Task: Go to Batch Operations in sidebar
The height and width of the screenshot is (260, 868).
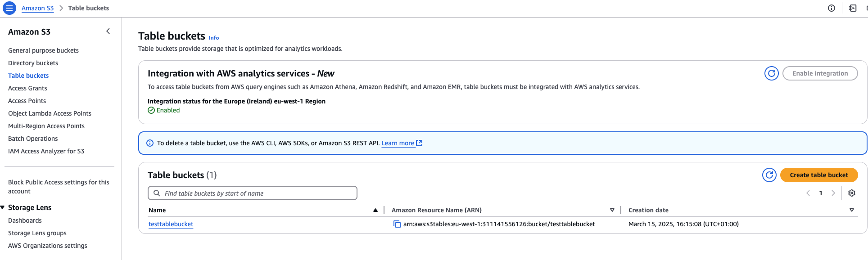Action: (x=32, y=138)
